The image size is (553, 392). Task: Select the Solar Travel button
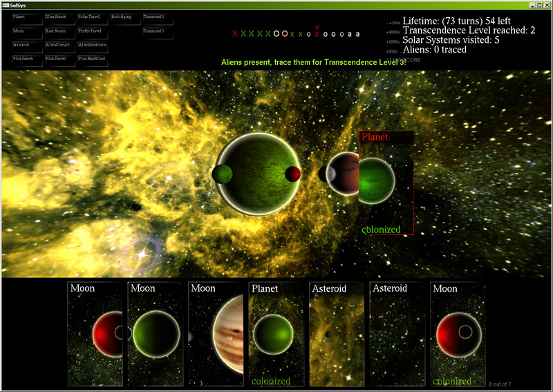pos(93,19)
